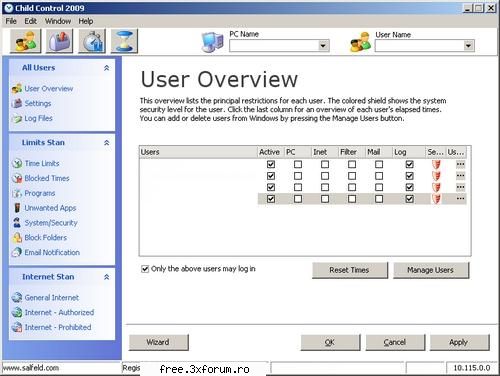The width and height of the screenshot is (500, 376).
Task: Click the computer icon beside PC Name
Action: (x=212, y=42)
